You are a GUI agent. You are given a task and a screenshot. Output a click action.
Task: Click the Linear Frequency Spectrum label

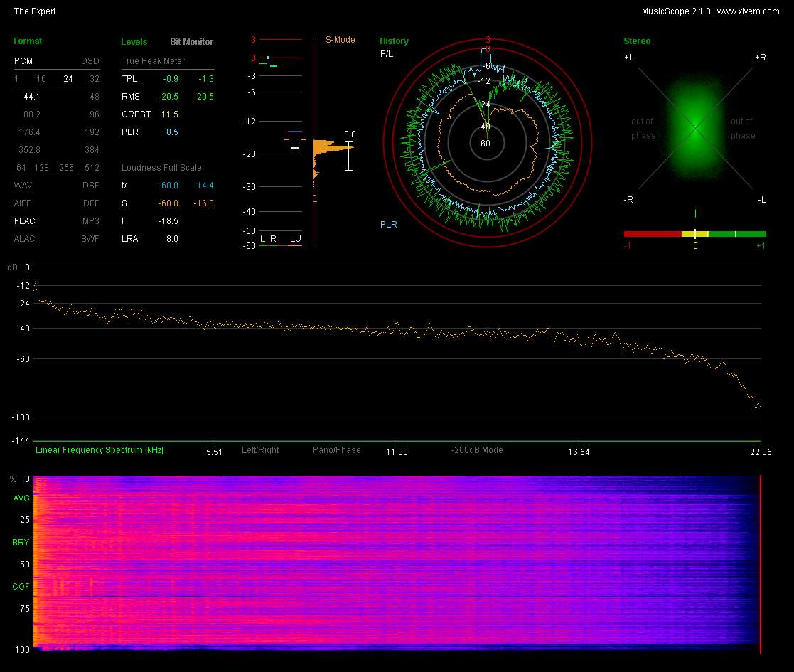[100, 450]
